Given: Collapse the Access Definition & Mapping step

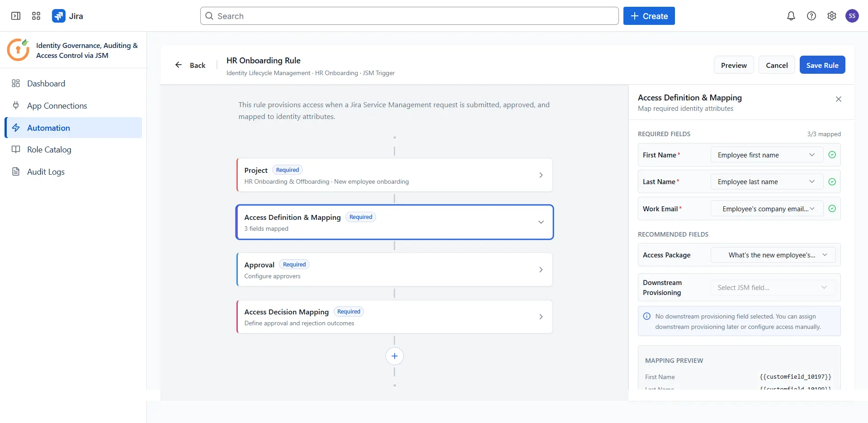Looking at the screenshot, I should click(x=395, y=222).
